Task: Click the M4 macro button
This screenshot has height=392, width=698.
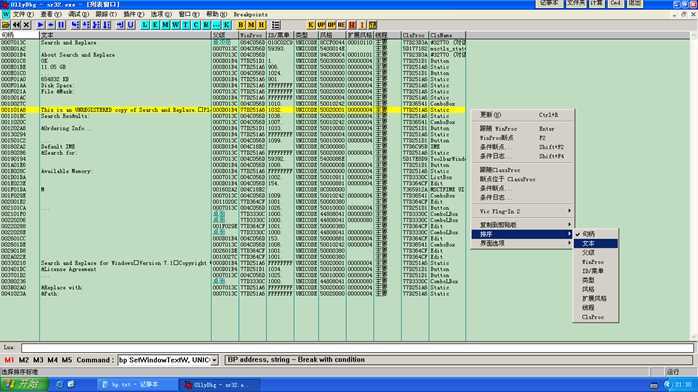Action: (53, 360)
